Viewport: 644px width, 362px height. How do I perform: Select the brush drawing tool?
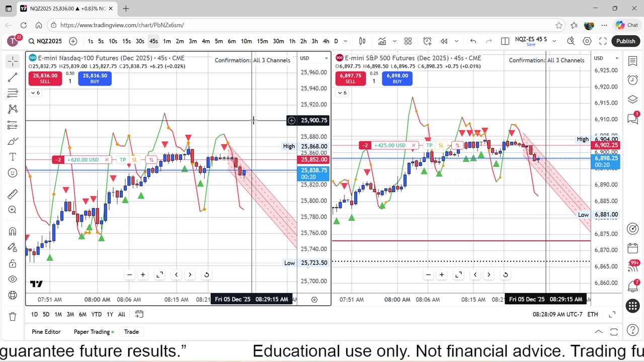point(13,141)
